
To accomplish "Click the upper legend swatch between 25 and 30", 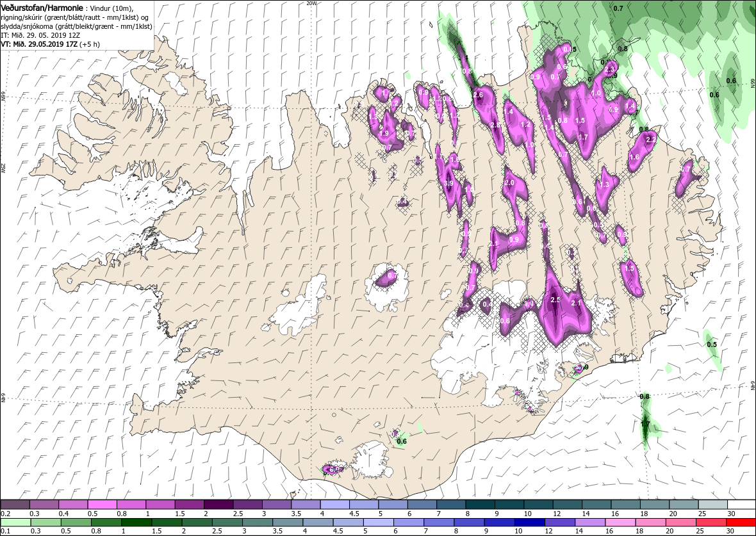I will tap(712, 504).
